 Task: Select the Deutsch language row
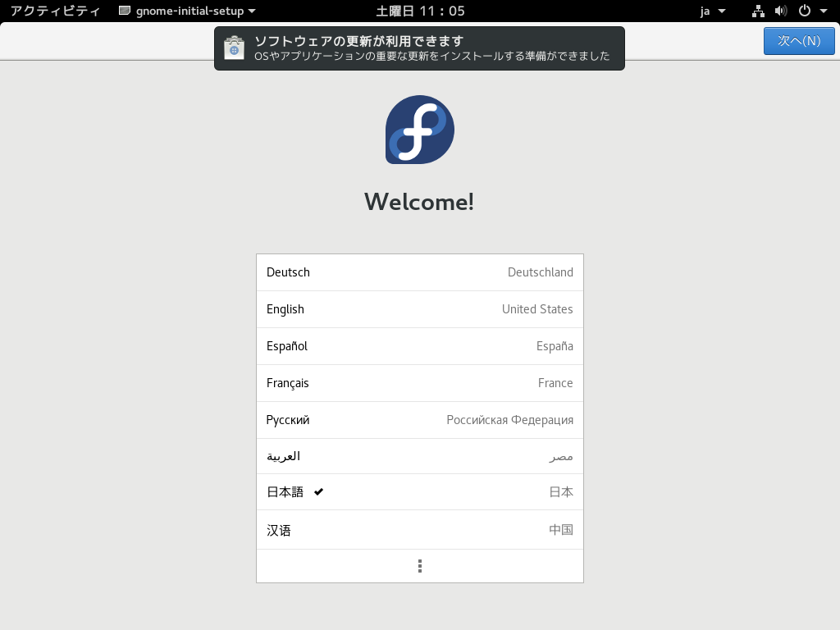(x=419, y=272)
